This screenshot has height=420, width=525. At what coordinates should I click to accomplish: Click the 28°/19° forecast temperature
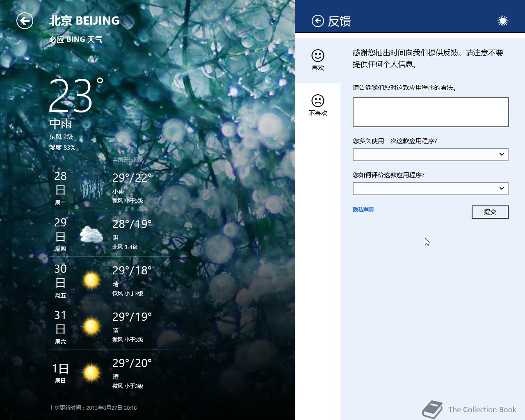click(132, 224)
